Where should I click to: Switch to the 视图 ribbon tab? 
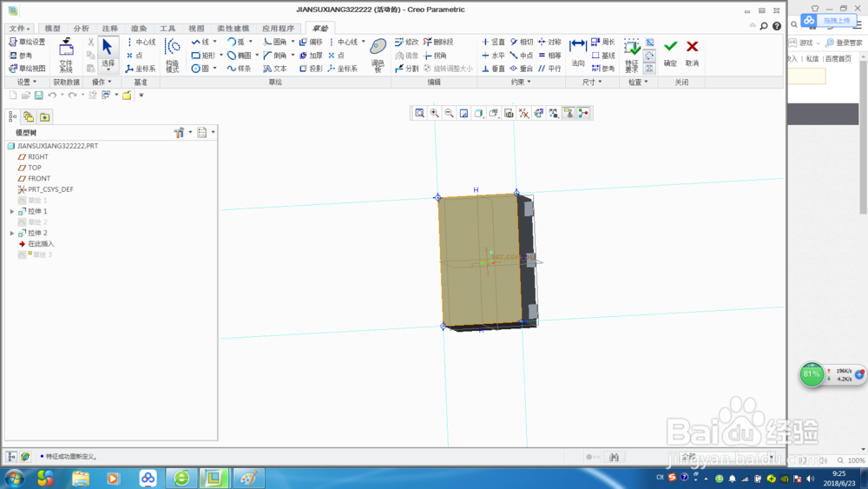(x=196, y=29)
